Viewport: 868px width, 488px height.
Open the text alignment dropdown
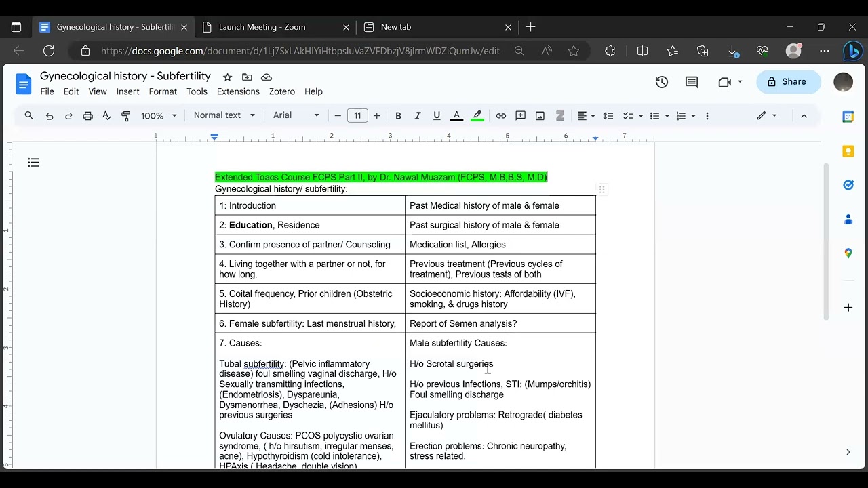[587, 116]
